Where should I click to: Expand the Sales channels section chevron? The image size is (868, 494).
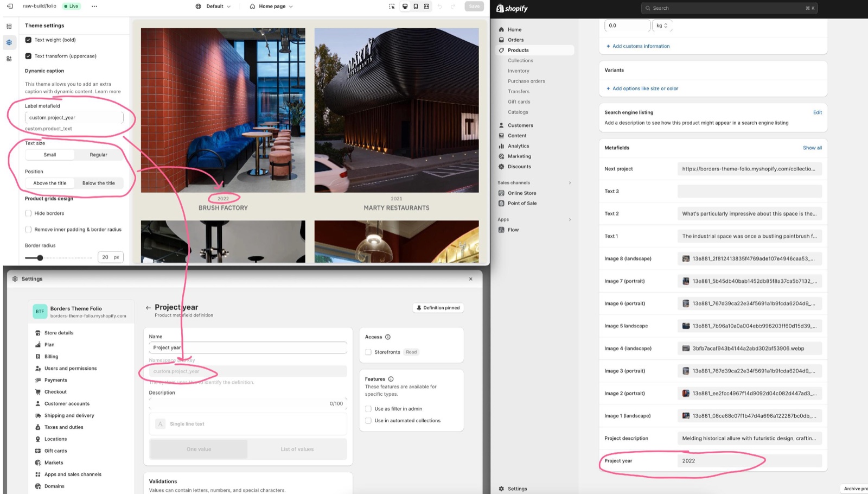pos(570,183)
